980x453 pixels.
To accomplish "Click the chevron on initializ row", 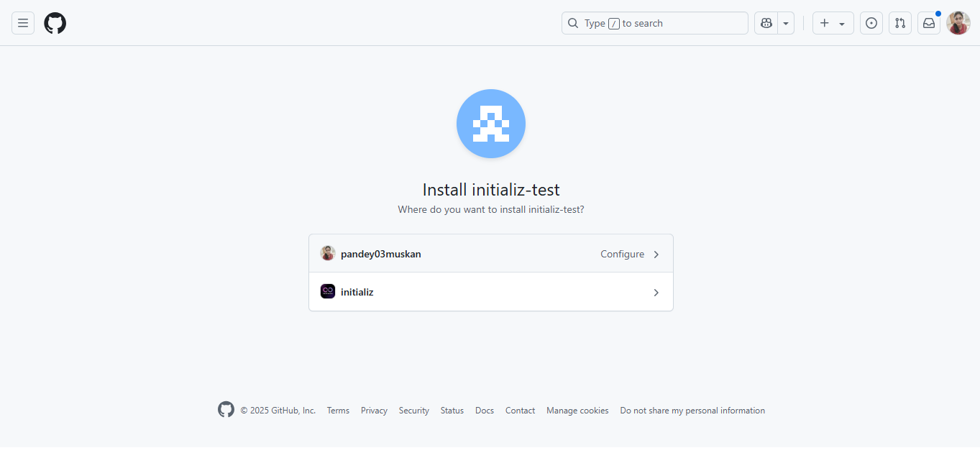I will click(x=656, y=293).
